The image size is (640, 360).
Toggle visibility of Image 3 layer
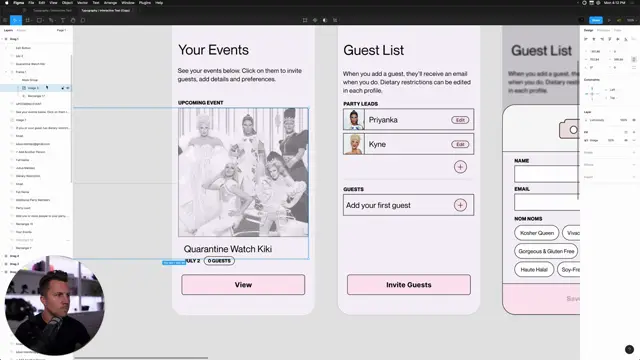(x=68, y=88)
